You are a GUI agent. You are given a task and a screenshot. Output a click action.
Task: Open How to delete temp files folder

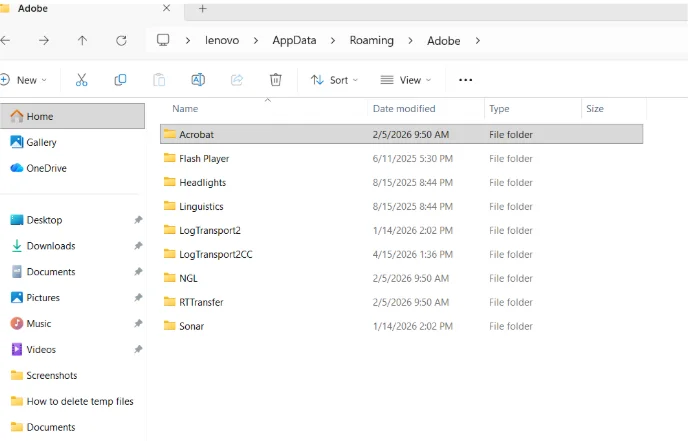point(80,401)
